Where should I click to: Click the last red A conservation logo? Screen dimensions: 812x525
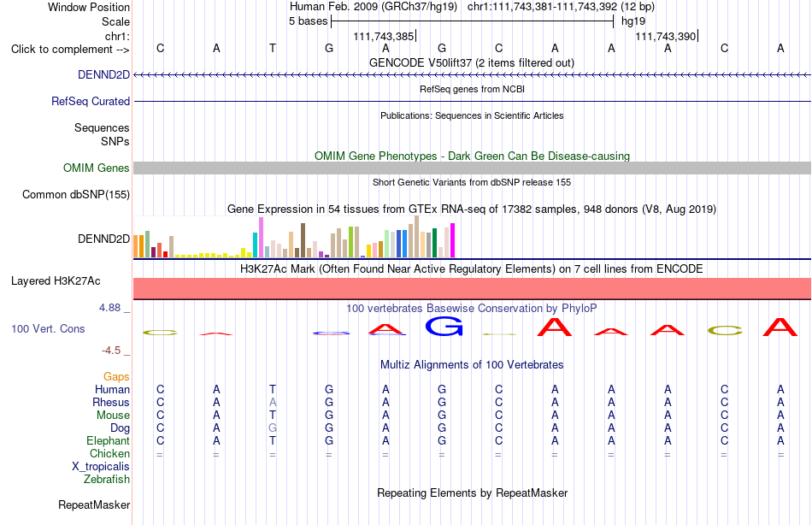pyautogui.click(x=780, y=327)
